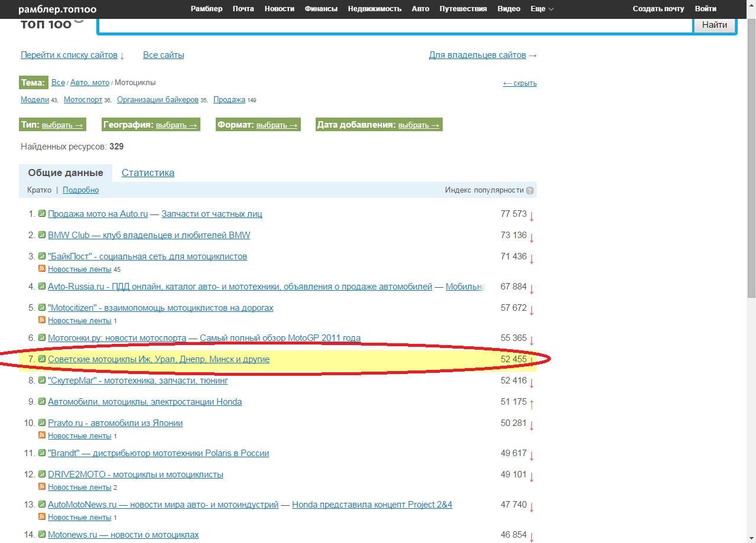
Task: Switch to Подробно detailed view
Action: click(80, 190)
